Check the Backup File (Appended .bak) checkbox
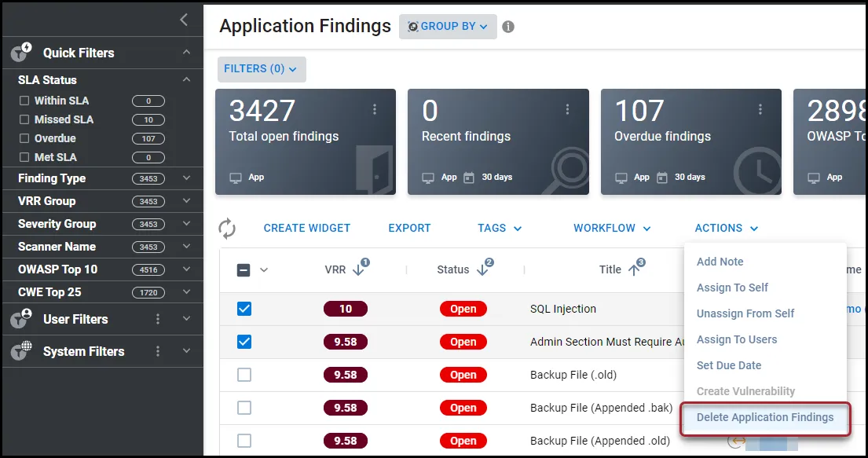The height and width of the screenshot is (458, 868). (x=244, y=409)
